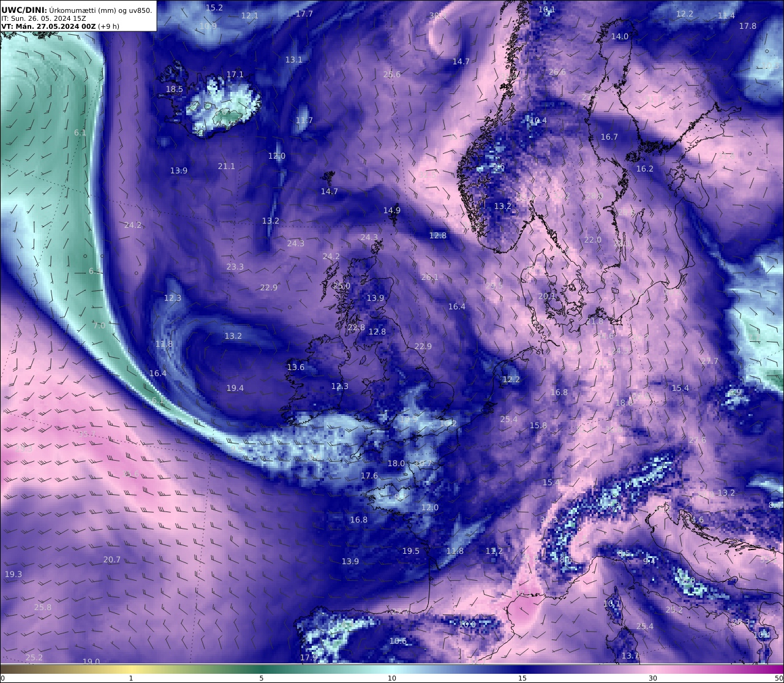
Task: Click the 21.1 value south of Iceland
Action: tap(227, 166)
